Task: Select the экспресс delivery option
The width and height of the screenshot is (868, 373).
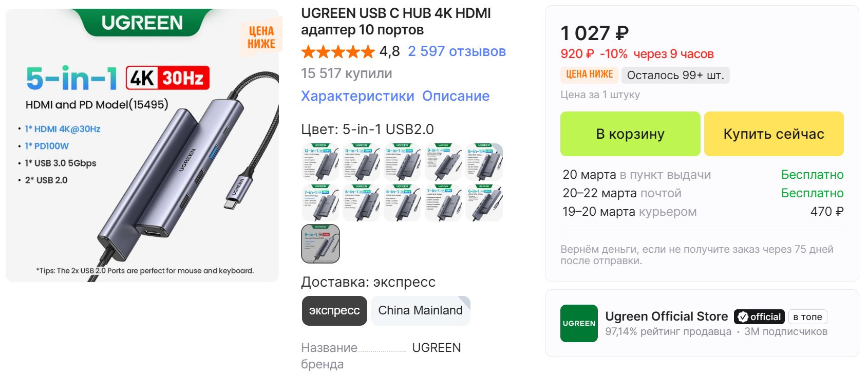Action: pos(334,311)
